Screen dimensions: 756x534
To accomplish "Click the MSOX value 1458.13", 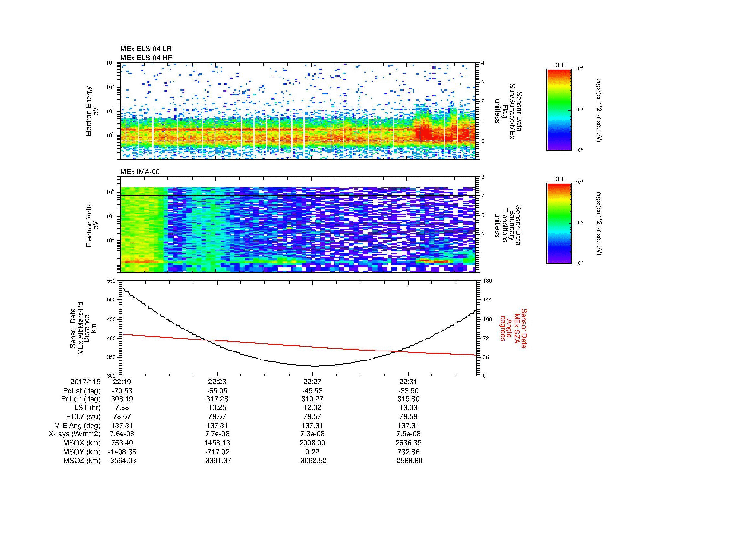I will tap(217, 443).
